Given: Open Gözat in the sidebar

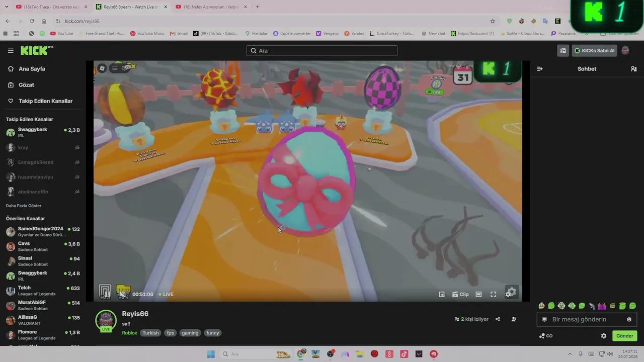Looking at the screenshot, I should (26, 85).
